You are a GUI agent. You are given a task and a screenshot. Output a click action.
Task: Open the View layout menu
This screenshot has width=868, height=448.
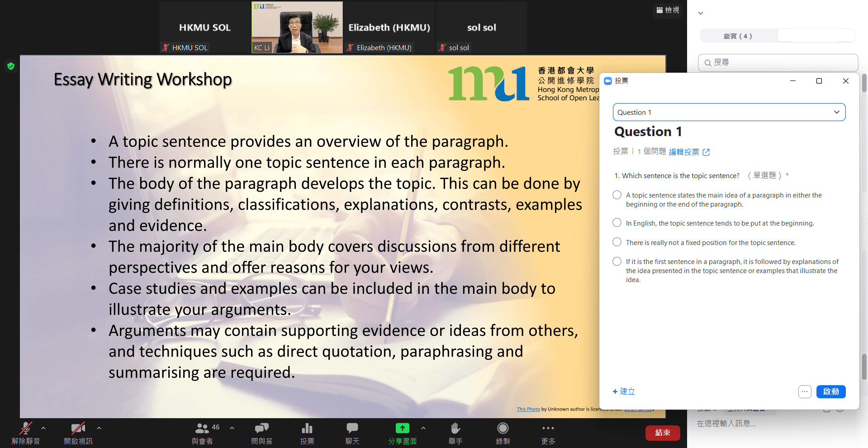pyautogui.click(x=668, y=10)
